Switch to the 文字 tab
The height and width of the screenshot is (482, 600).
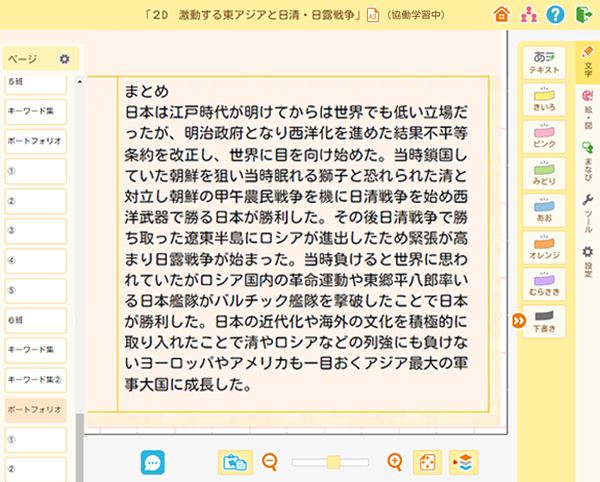pyautogui.click(x=587, y=62)
